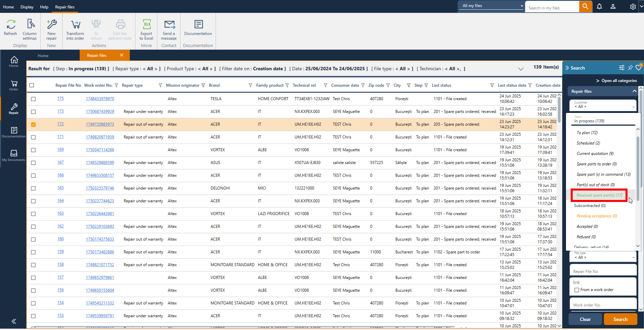The width and height of the screenshot is (644, 330).
Task: Close the Repair files tab
Action: 122,55
